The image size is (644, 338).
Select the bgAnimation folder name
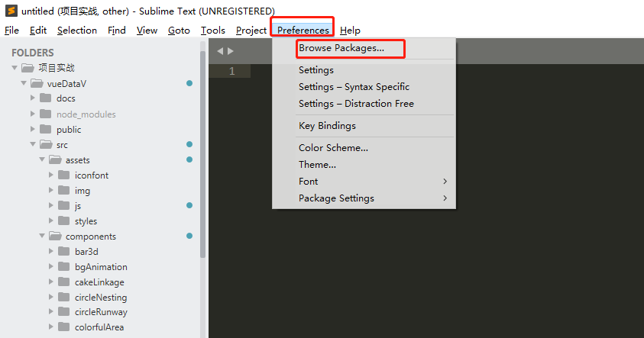point(101,267)
